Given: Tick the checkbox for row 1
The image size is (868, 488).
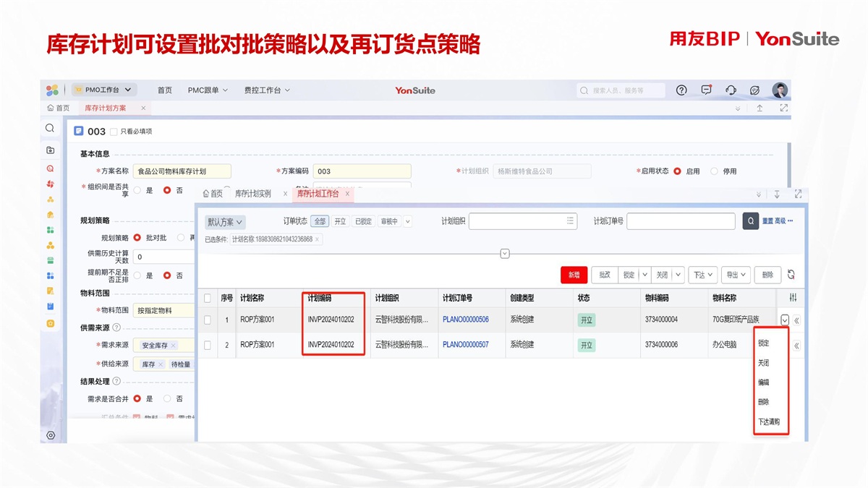Looking at the screenshot, I should pos(208,320).
